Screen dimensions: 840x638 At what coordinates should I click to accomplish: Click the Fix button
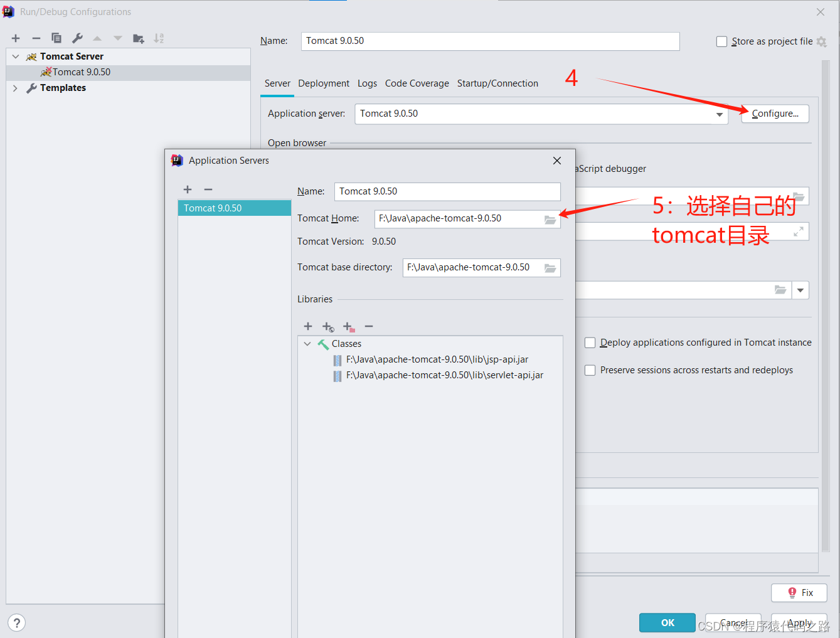pos(799,593)
